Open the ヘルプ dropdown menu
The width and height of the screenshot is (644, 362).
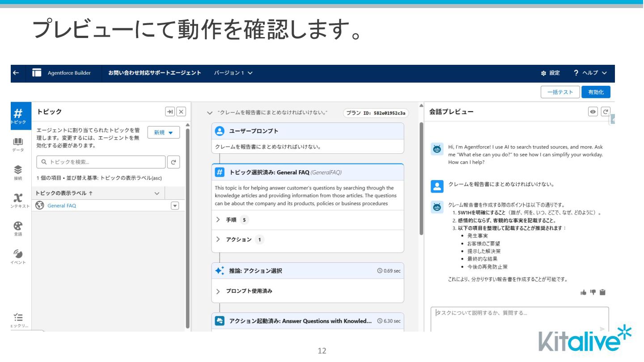point(590,73)
